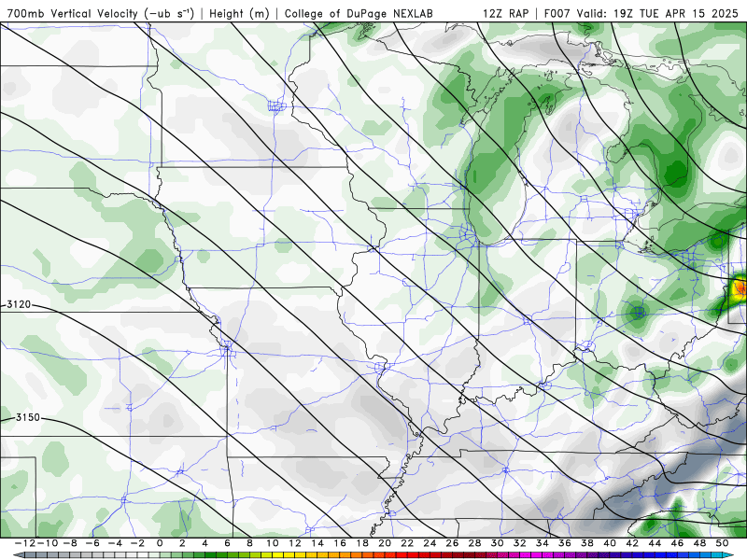Click the 14 value on the color scale
Screen dimensions: 747x560
317,543
